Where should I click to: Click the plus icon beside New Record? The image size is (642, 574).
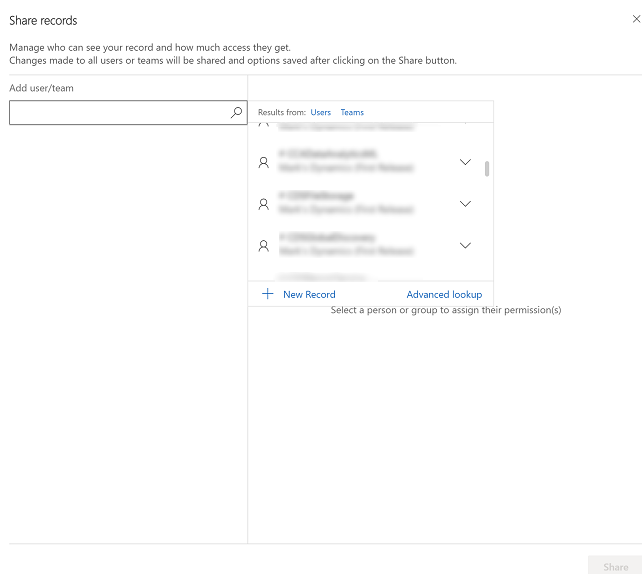[x=267, y=294]
